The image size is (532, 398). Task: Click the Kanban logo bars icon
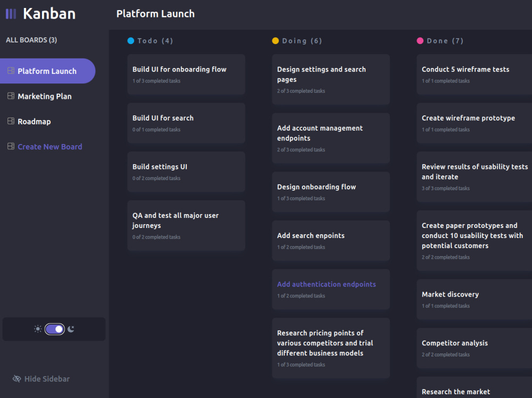pyautogui.click(x=11, y=14)
